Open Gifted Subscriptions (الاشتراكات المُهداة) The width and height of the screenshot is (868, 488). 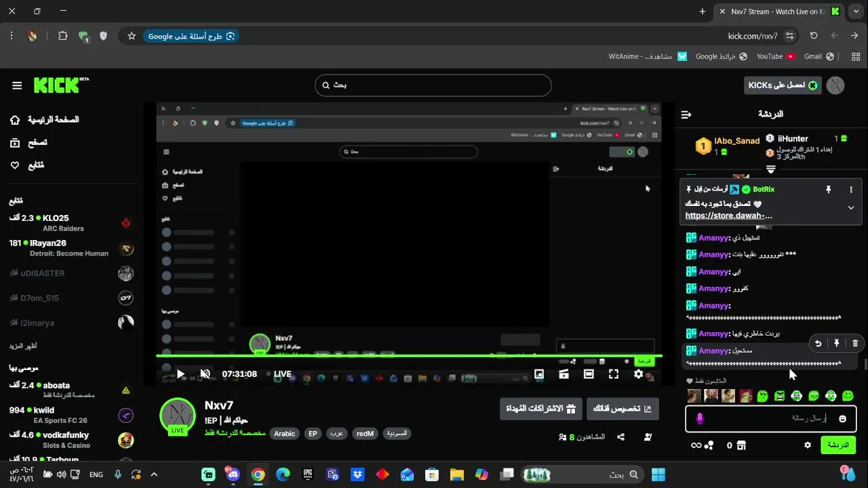541,409
